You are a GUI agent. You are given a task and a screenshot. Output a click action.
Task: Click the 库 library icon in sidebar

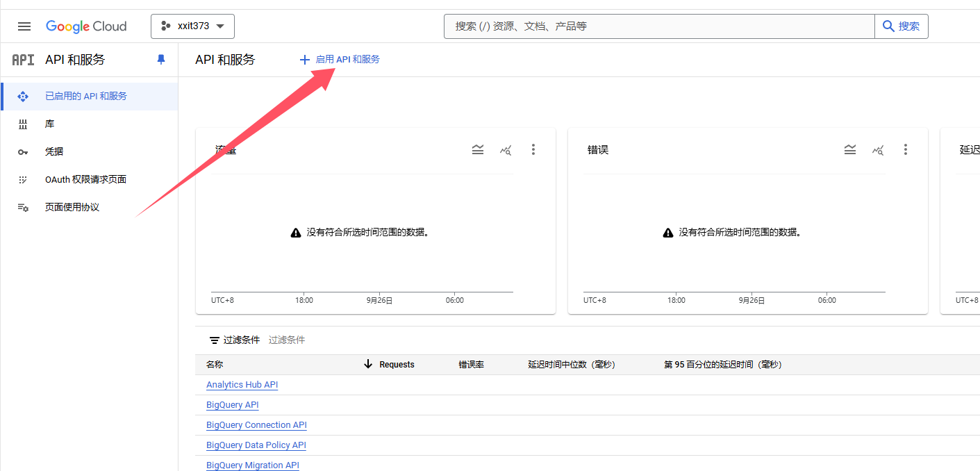coord(23,124)
